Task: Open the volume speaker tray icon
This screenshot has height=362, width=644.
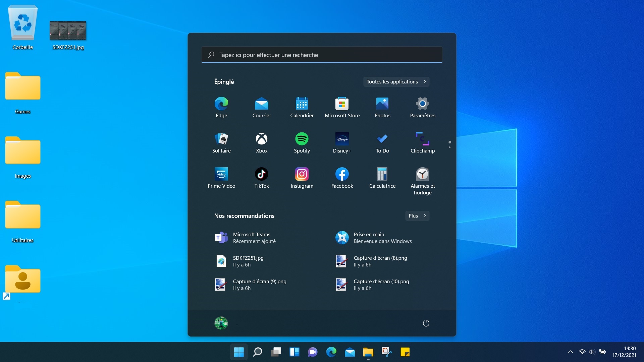Action: click(592, 352)
